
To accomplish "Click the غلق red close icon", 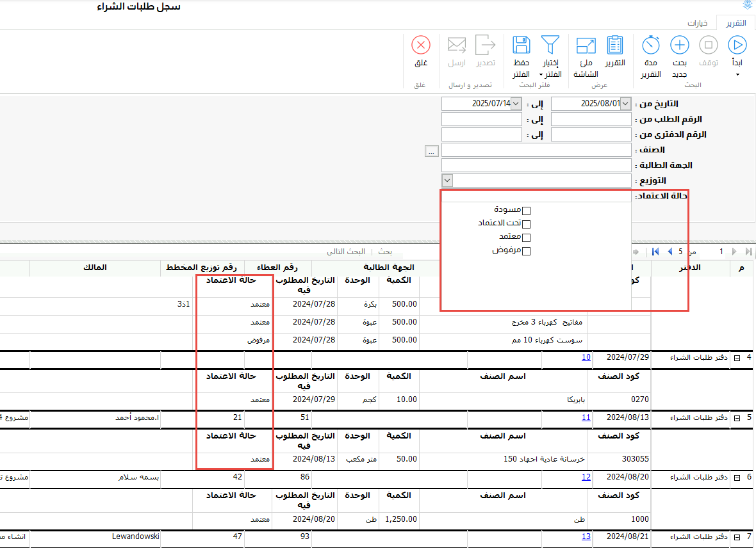I will [421, 45].
